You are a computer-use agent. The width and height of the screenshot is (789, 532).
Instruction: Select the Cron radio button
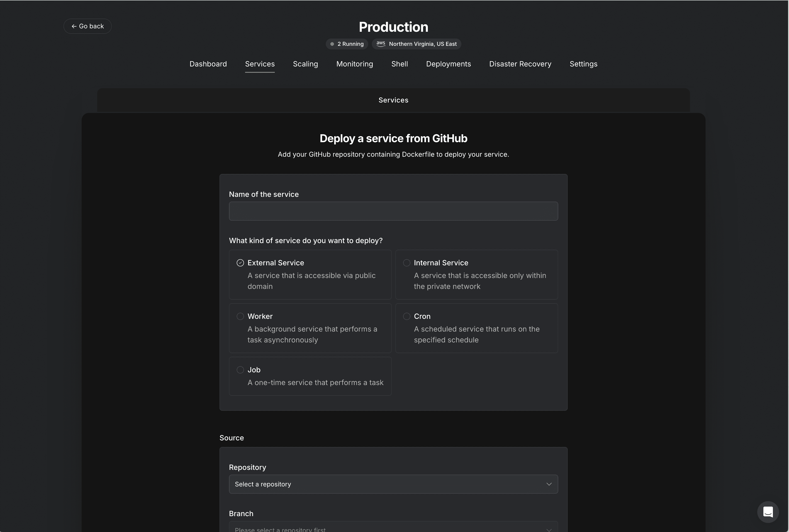click(407, 316)
